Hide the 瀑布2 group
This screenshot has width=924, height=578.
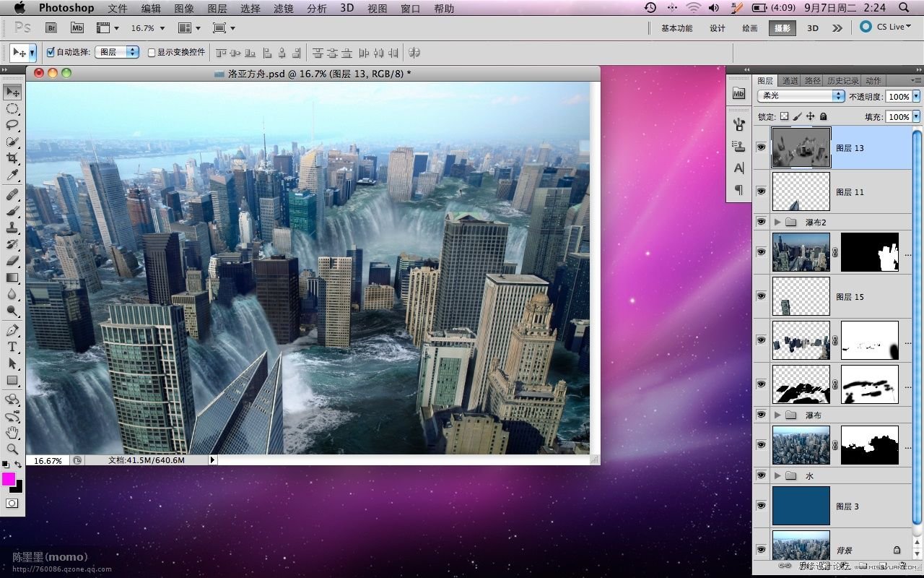coord(761,222)
